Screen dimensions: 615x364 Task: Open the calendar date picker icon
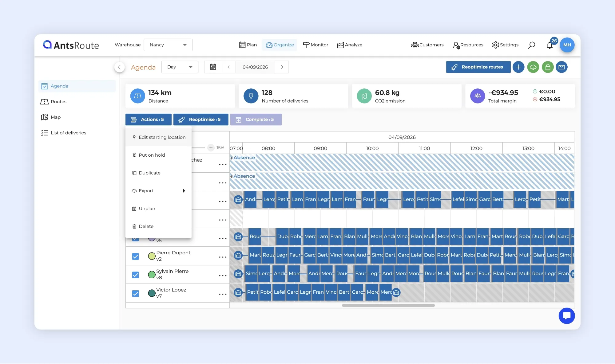coord(213,67)
